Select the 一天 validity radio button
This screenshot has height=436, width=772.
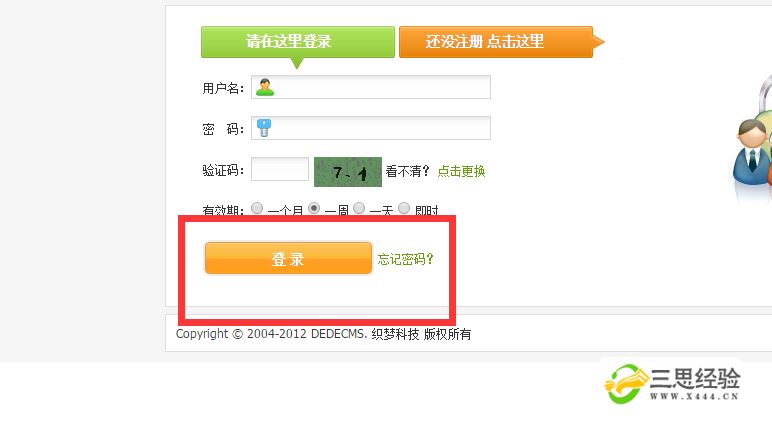tap(359, 208)
